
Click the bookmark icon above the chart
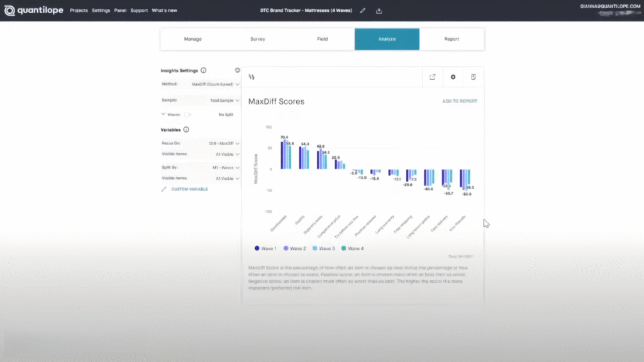[x=473, y=77]
